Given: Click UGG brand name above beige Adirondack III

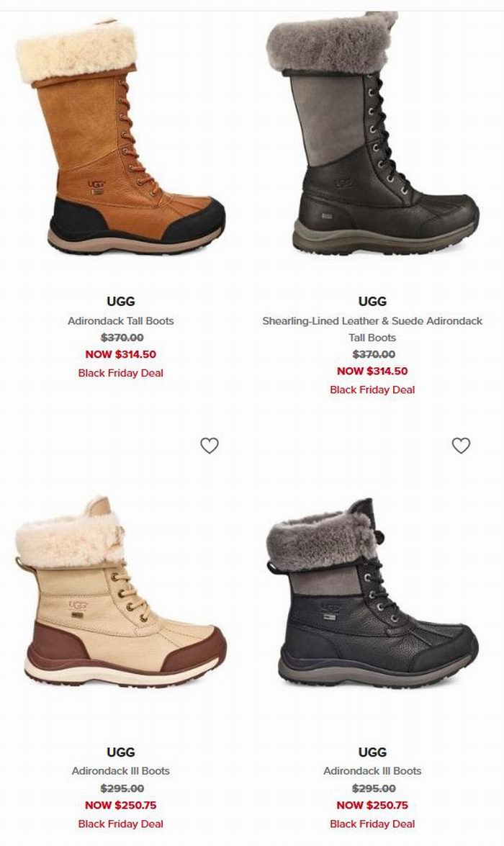Looking at the screenshot, I should click(121, 752).
